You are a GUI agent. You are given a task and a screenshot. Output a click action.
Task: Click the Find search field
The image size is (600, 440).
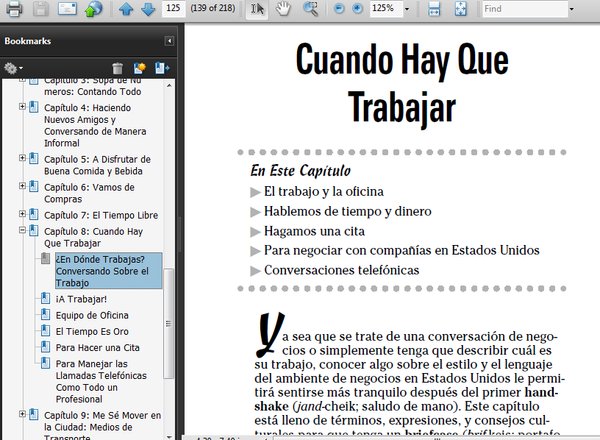click(525, 8)
